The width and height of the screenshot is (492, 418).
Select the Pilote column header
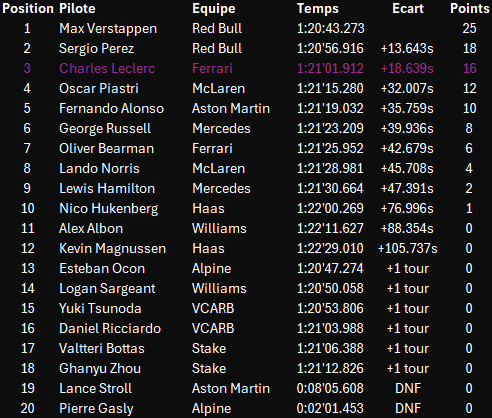coord(77,9)
